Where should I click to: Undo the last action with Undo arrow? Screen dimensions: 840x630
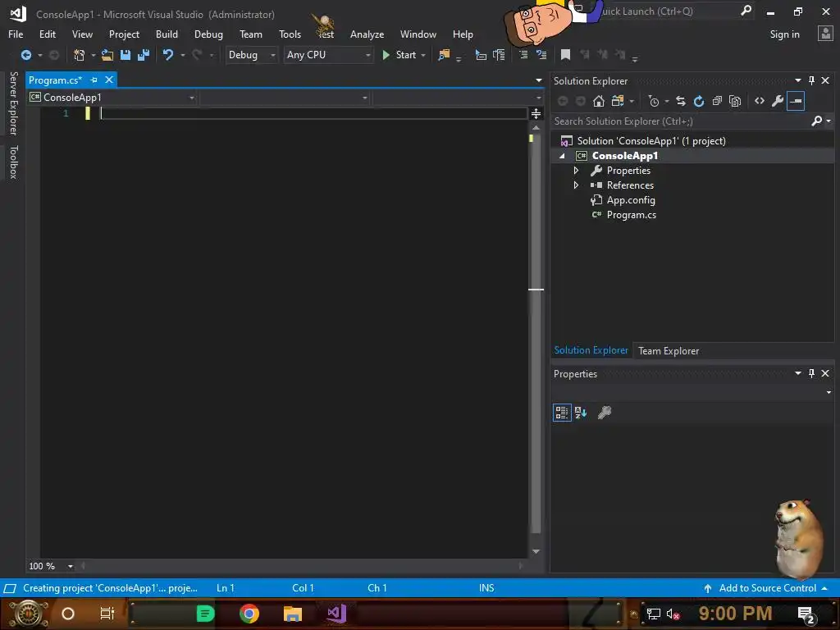pos(168,55)
